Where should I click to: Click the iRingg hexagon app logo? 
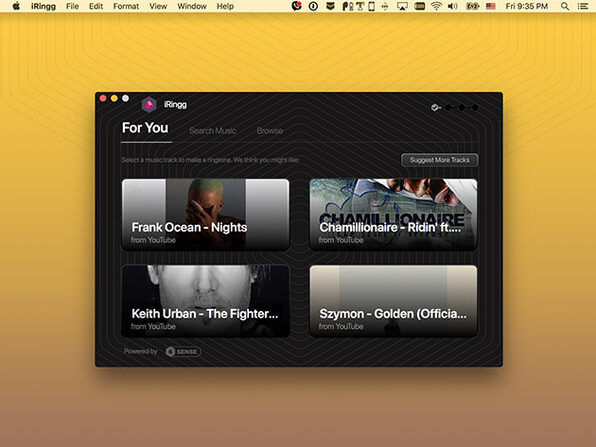point(149,104)
